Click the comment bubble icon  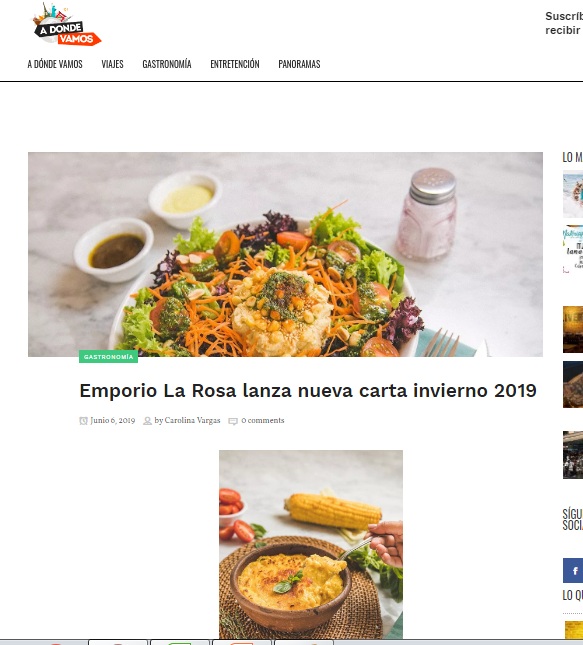(233, 421)
